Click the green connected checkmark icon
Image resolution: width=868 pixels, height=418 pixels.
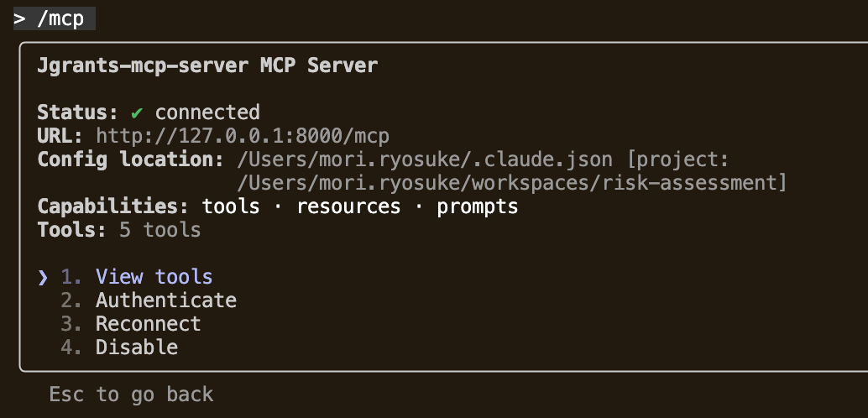[138, 112]
